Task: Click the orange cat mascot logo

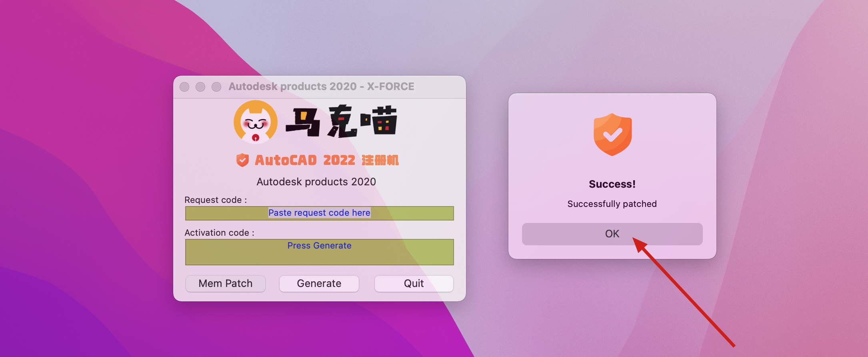Action: [x=256, y=122]
